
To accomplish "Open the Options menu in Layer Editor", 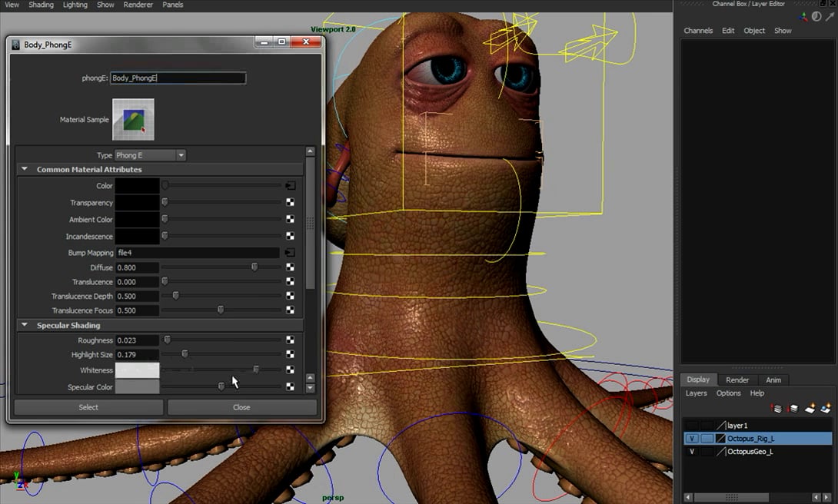I will pyautogui.click(x=728, y=393).
